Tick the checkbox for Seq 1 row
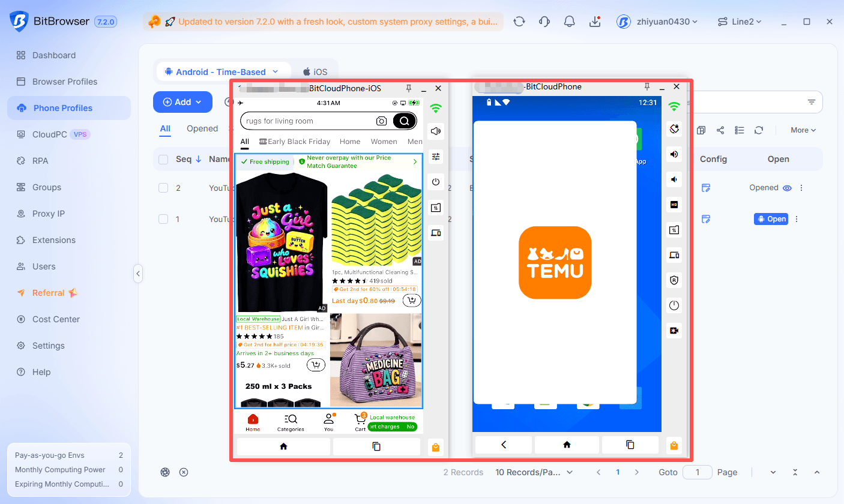 pyautogui.click(x=163, y=219)
